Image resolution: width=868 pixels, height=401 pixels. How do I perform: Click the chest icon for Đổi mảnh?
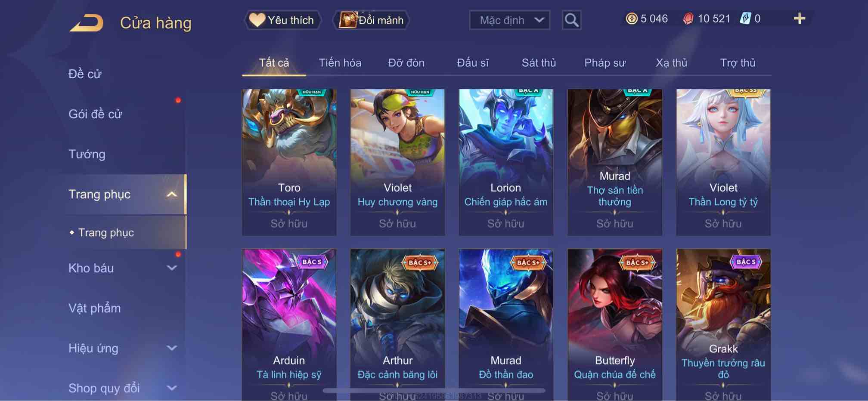tap(348, 20)
